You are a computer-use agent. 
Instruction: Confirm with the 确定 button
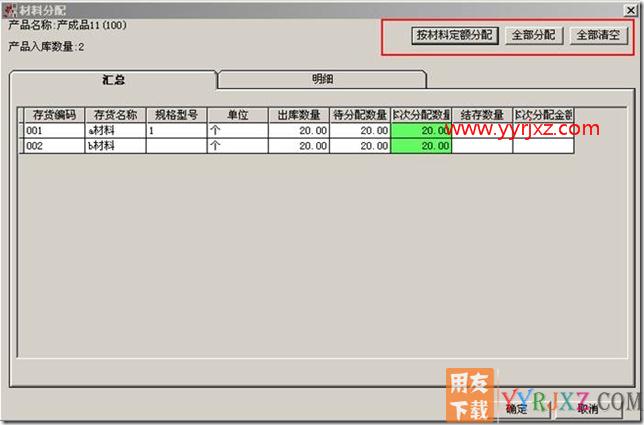tap(517, 409)
